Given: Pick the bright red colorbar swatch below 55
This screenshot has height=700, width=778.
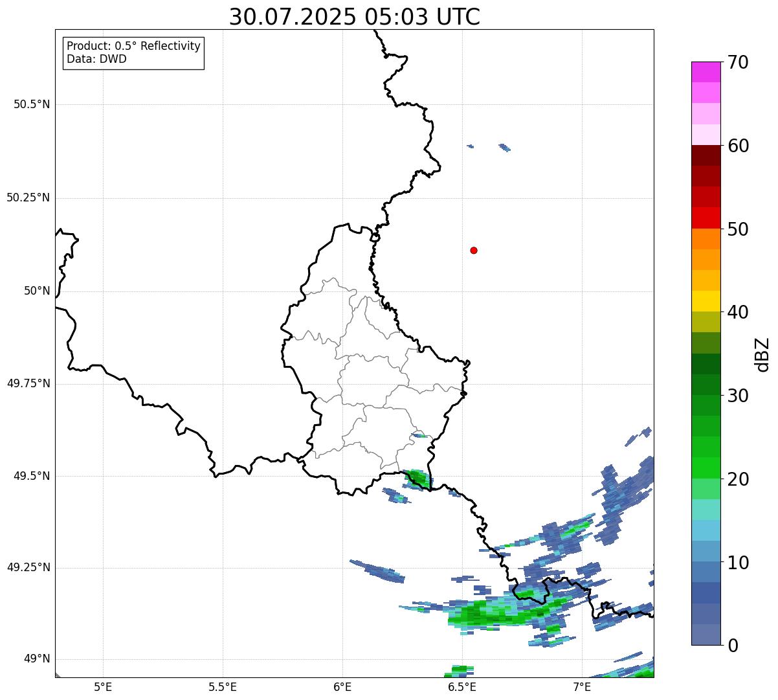Looking at the screenshot, I should [706, 218].
